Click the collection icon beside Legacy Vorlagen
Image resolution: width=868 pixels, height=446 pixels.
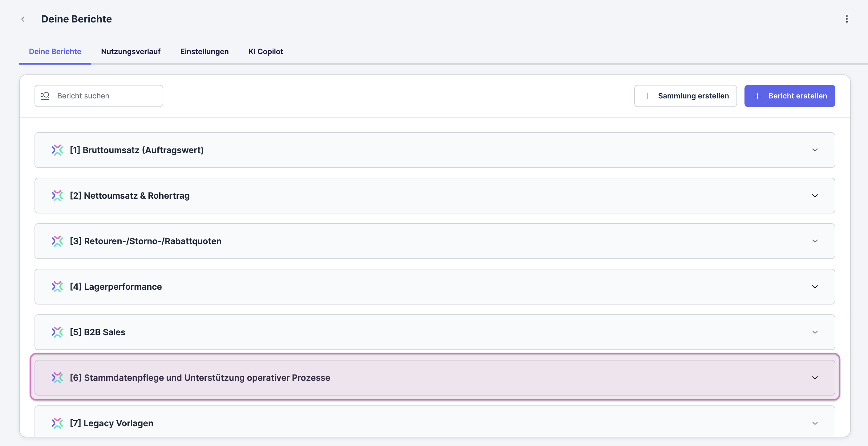click(57, 423)
